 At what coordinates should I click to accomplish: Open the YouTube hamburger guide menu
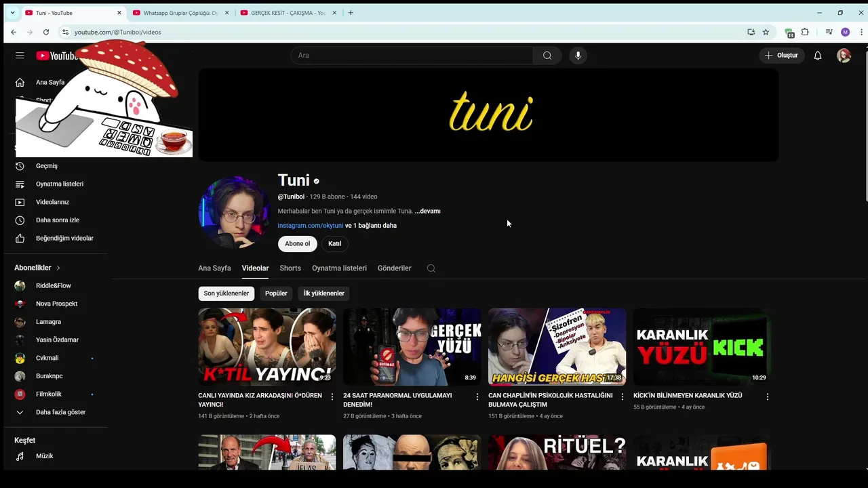pos(20,56)
